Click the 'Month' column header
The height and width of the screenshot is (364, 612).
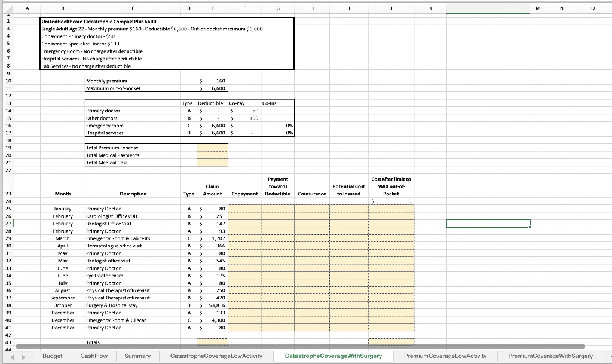coord(62,194)
